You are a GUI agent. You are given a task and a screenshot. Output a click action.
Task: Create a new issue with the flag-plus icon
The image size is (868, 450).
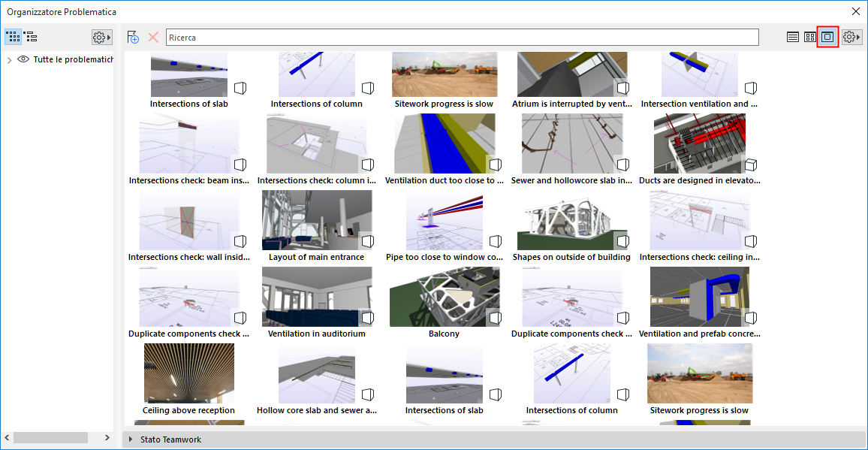coord(133,37)
